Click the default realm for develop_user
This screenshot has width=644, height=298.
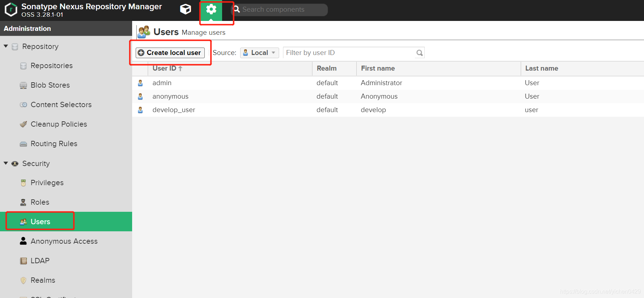[x=327, y=110]
